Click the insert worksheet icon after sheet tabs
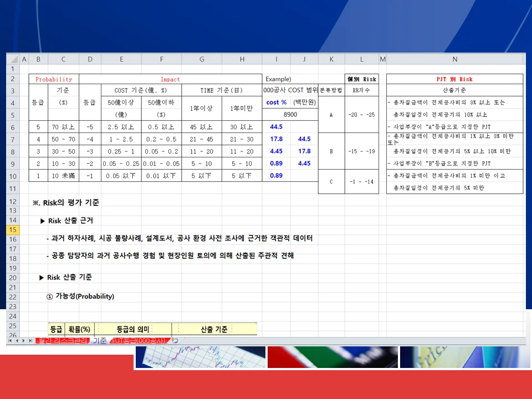 pyautogui.click(x=173, y=341)
